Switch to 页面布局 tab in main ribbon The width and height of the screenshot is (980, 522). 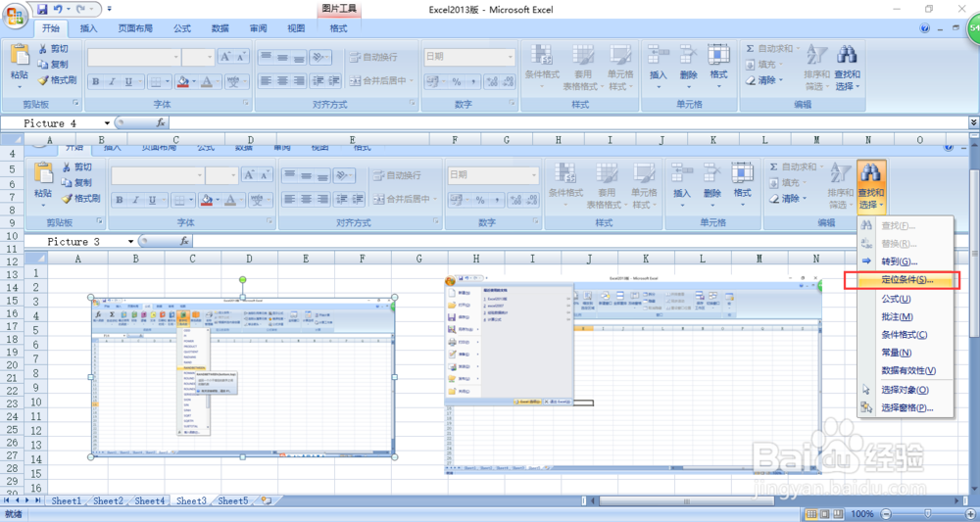(x=135, y=28)
